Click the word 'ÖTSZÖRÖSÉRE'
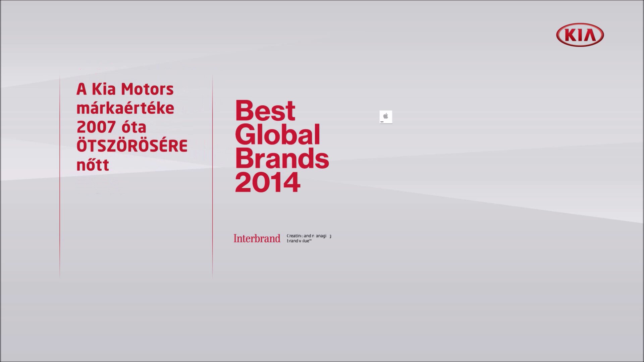 coord(132,145)
